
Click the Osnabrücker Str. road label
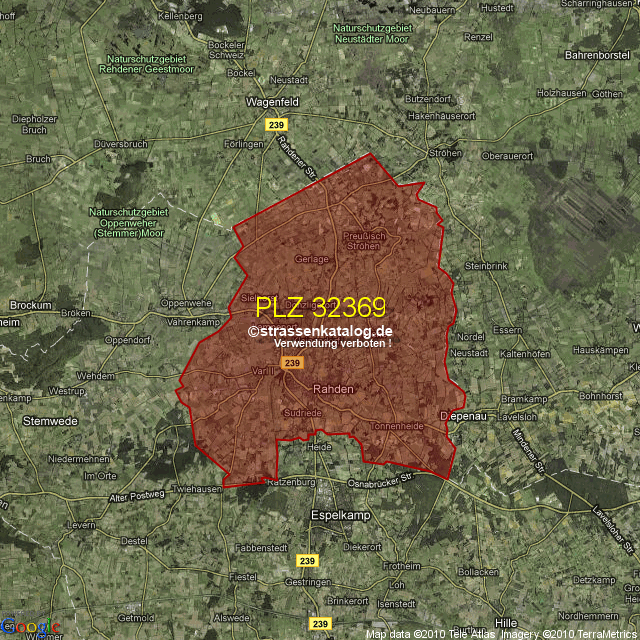click(375, 484)
